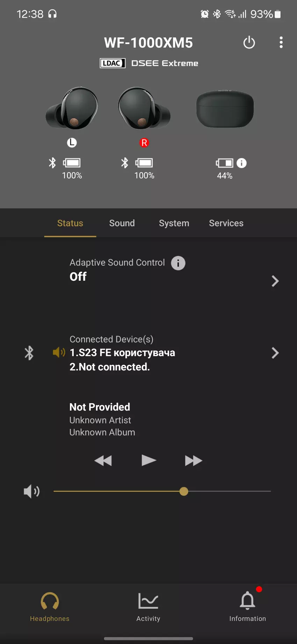Tap the S23 FE connected device entry
The image size is (297, 644).
122,353
